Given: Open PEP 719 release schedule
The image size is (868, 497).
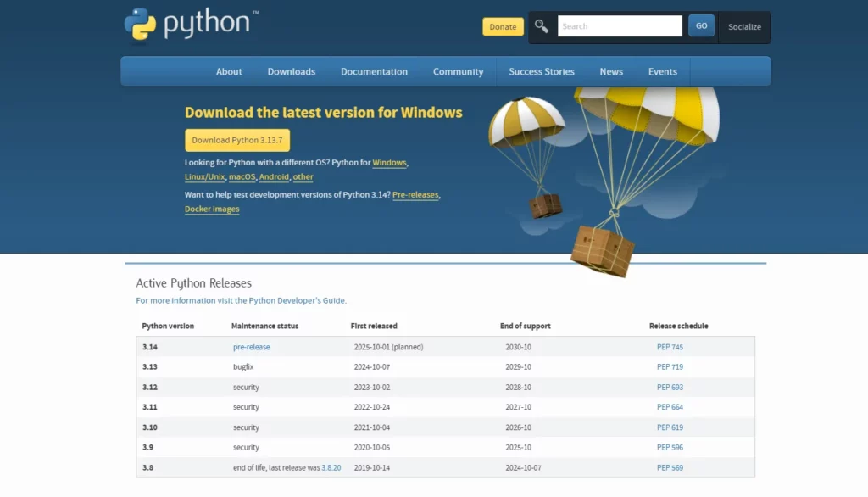Looking at the screenshot, I should tap(670, 366).
